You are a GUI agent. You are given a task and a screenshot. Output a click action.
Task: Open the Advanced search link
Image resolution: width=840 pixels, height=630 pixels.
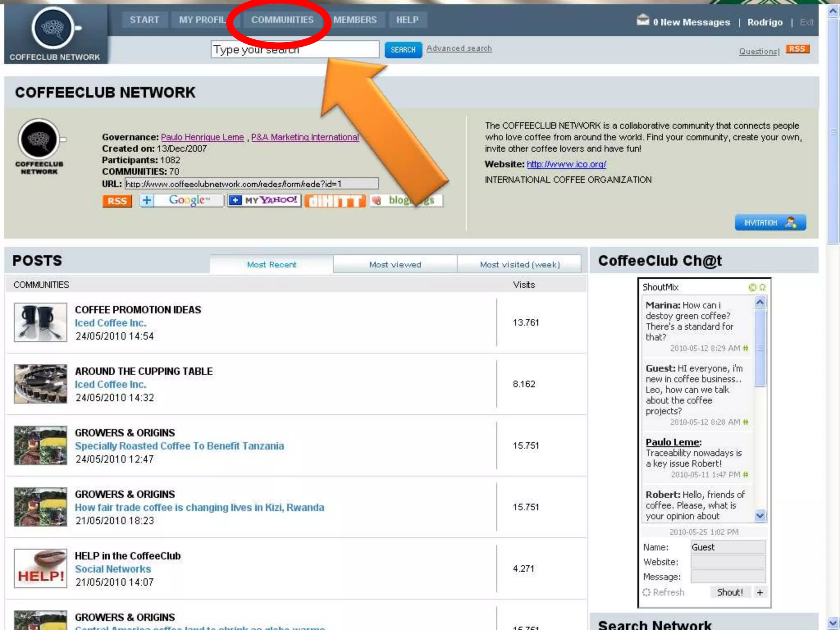459,48
